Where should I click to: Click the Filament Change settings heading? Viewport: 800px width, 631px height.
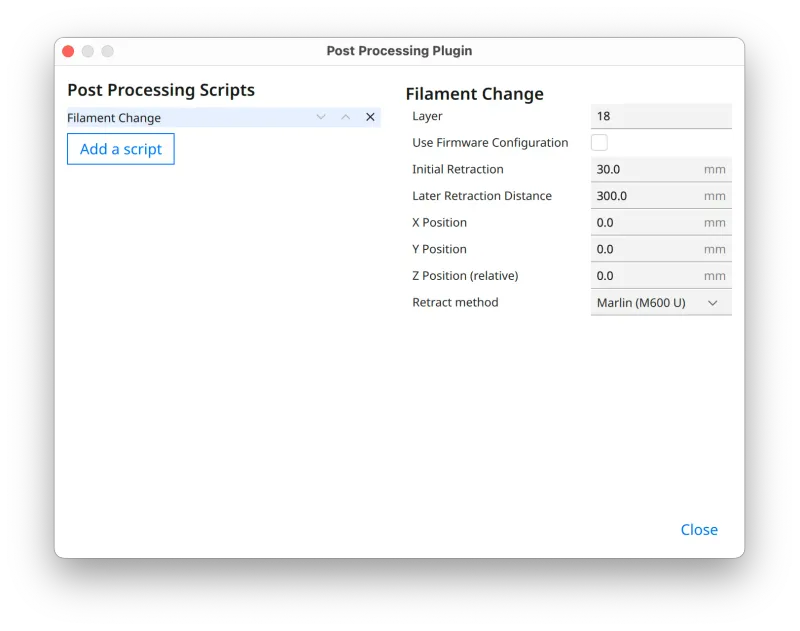474,94
